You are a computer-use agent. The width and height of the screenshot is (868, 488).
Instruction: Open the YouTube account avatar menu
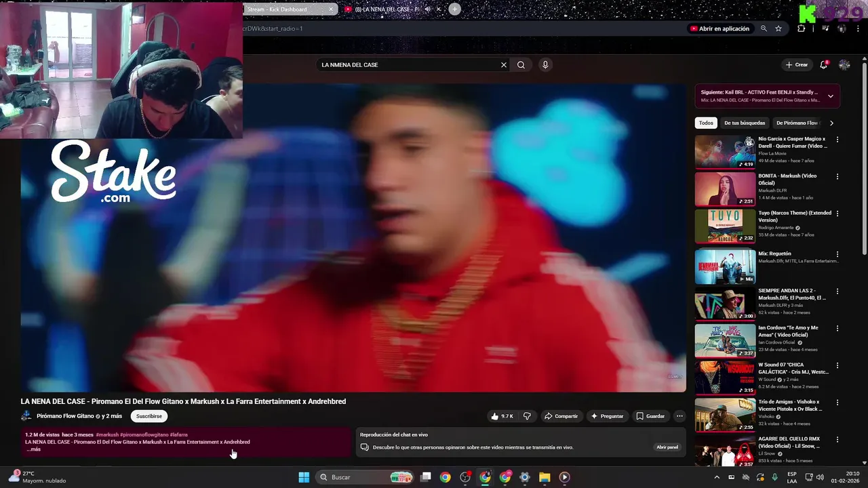(x=844, y=64)
